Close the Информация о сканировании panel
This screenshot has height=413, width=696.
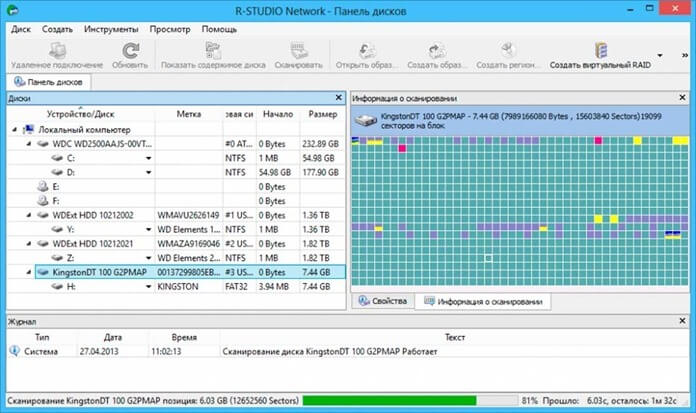[682, 97]
